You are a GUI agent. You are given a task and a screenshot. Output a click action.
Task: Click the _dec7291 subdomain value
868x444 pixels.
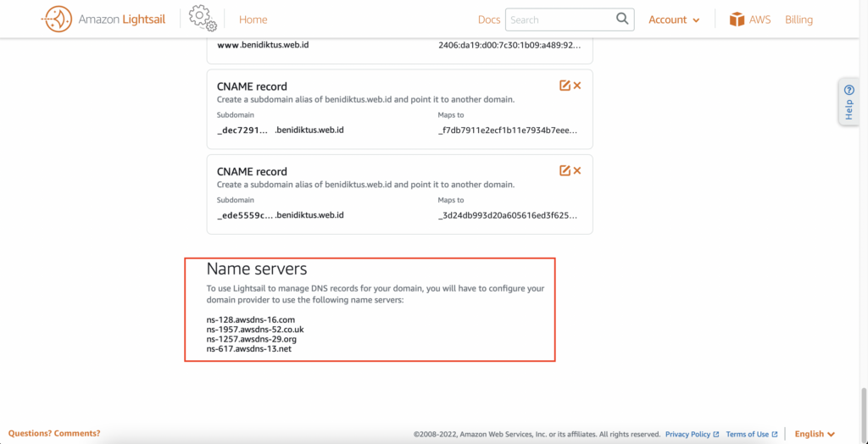click(243, 130)
